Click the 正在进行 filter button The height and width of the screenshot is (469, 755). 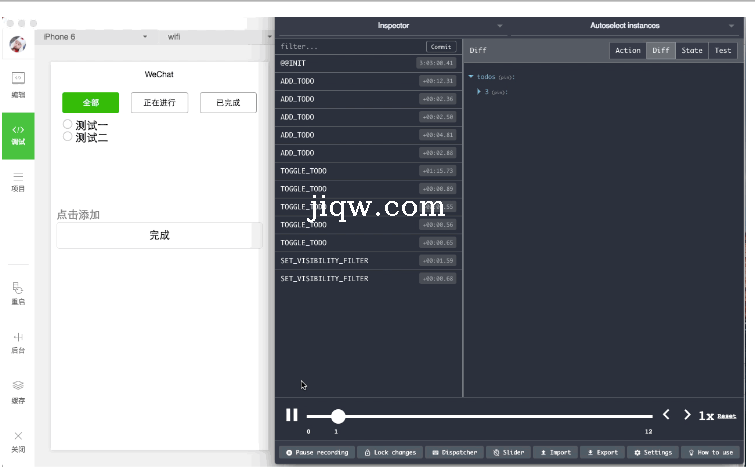[x=159, y=102]
